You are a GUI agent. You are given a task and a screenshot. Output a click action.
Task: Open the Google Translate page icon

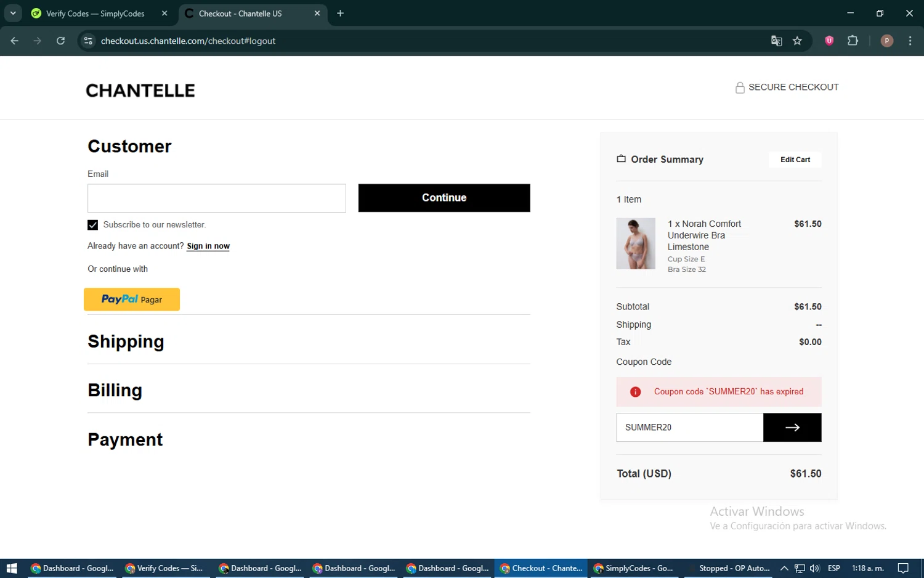tap(776, 41)
